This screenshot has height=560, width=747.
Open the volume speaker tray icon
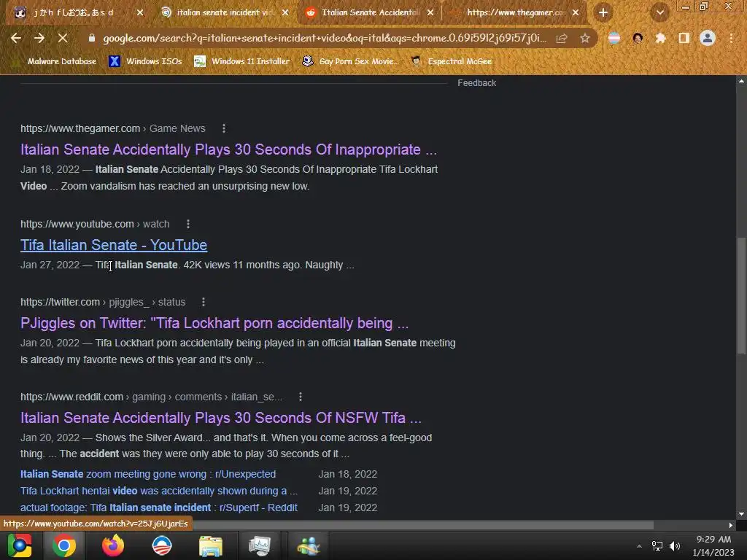pos(675,546)
